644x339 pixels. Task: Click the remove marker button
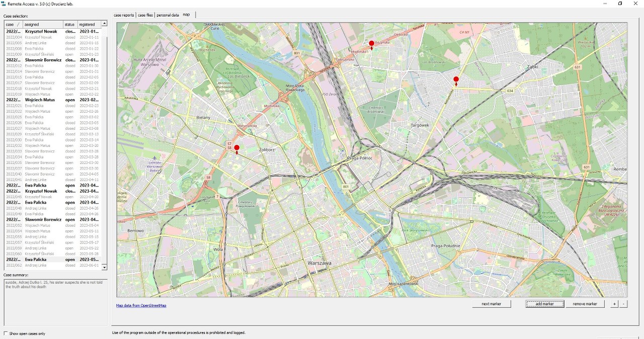(x=585, y=304)
